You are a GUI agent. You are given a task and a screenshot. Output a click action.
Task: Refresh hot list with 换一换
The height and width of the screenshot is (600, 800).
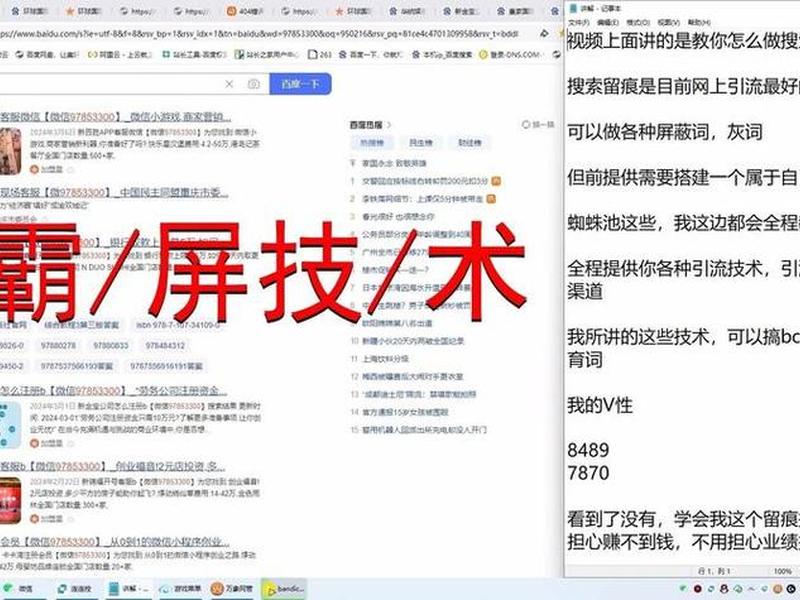pos(538,124)
